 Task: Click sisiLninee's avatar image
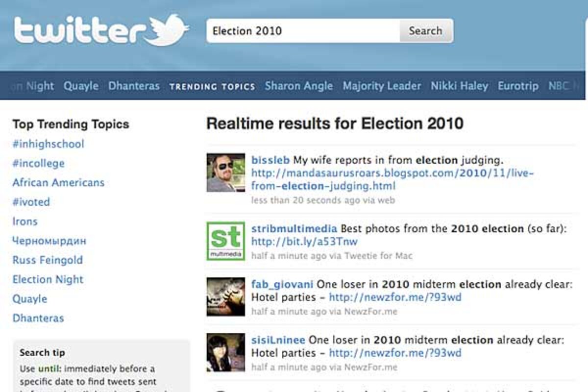coord(225,353)
